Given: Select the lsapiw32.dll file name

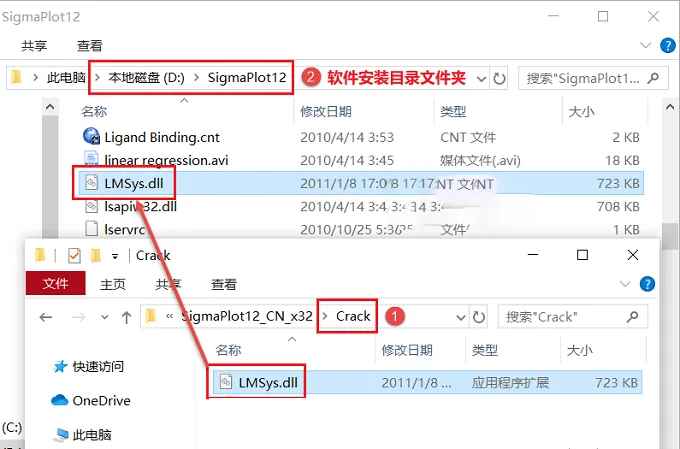Looking at the screenshot, I should pos(141,206).
